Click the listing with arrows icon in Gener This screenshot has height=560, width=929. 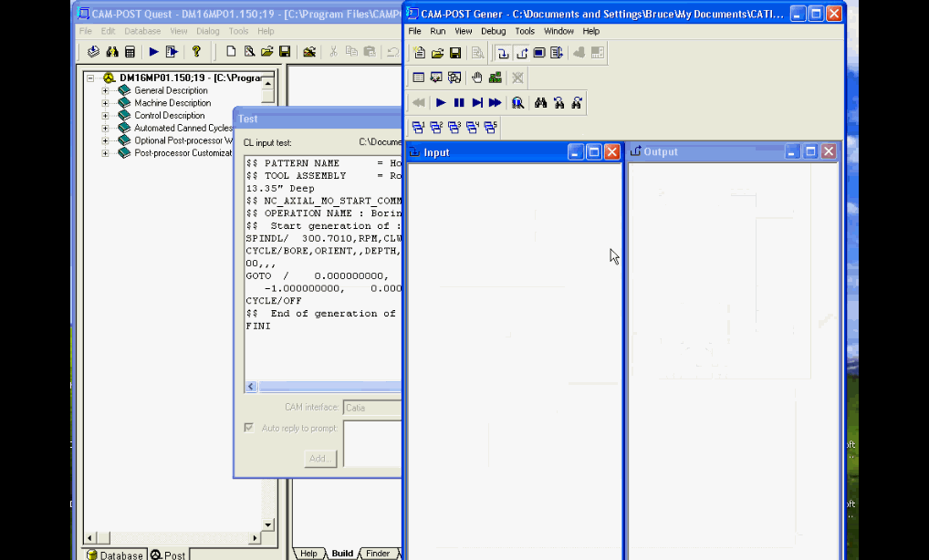[x=557, y=53]
